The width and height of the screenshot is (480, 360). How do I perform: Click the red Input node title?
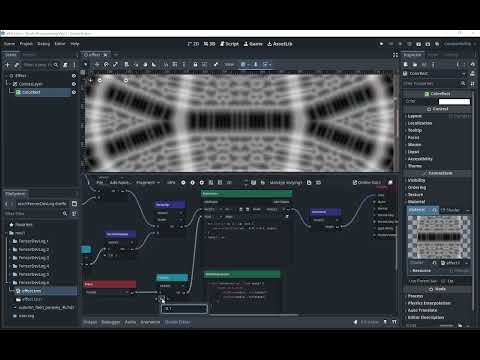110,284
